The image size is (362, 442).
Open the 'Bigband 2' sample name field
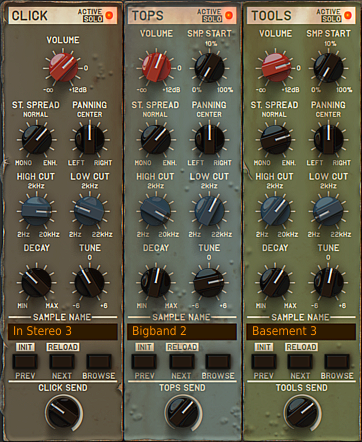tap(182, 331)
